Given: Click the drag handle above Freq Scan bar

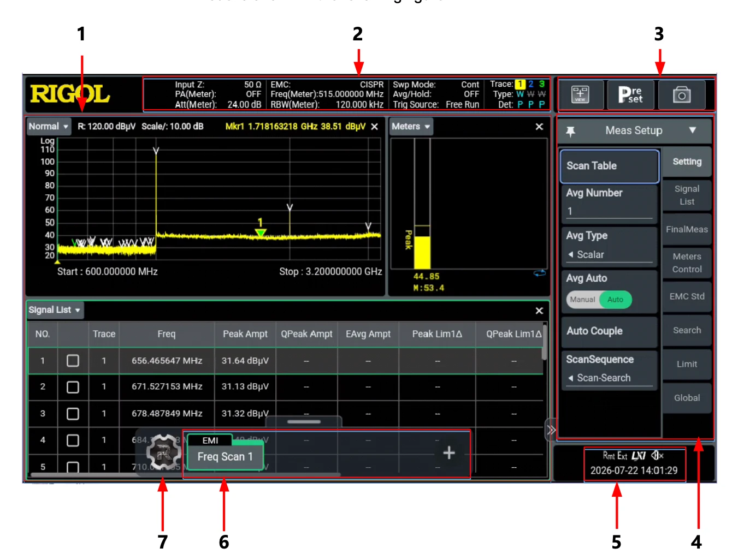Looking at the screenshot, I should (x=304, y=421).
